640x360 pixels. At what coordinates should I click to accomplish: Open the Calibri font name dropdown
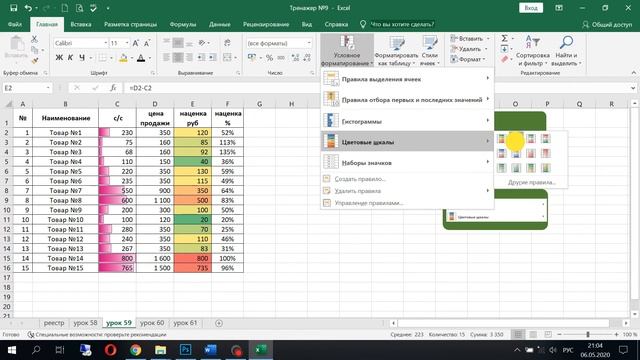105,43
